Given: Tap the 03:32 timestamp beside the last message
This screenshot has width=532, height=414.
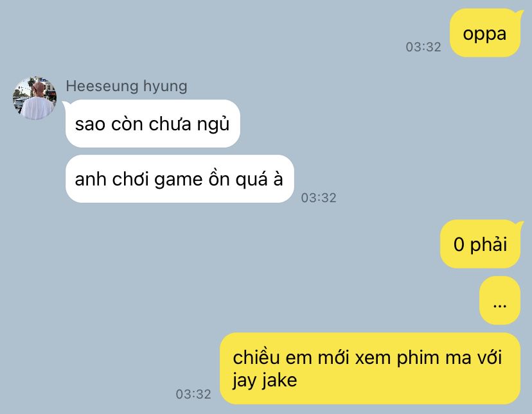Looking at the screenshot, I should 193,394.
